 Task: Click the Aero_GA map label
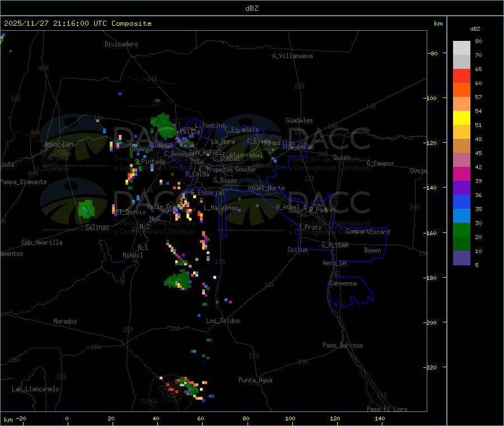(335, 263)
